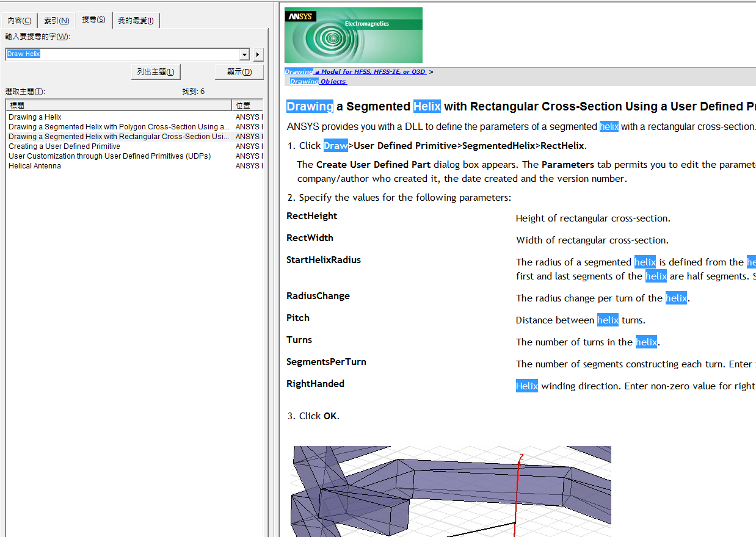Click the RadiusChange parameter name

click(318, 296)
